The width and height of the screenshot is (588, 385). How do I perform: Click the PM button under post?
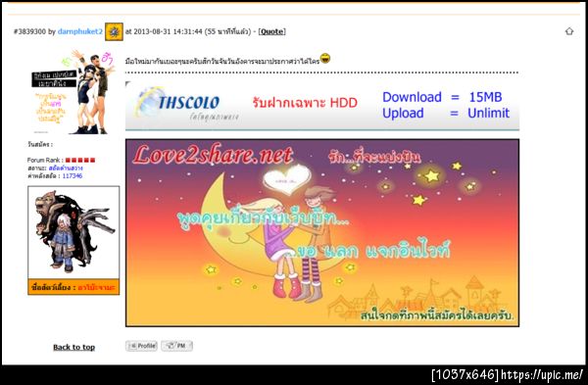[x=177, y=346]
